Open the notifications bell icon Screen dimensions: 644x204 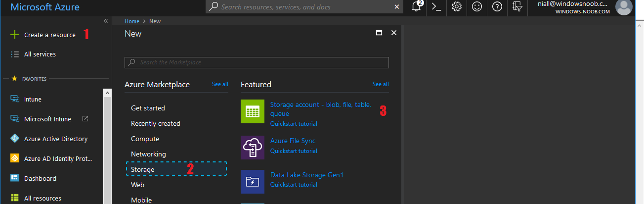click(x=417, y=6)
